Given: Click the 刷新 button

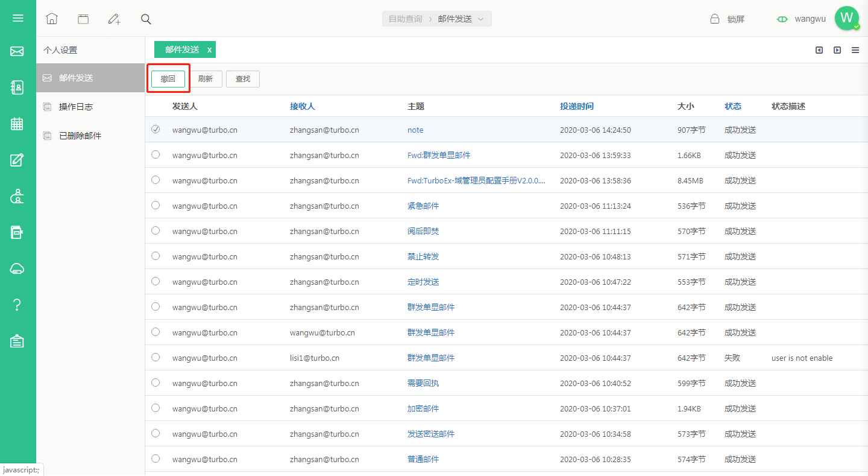Looking at the screenshot, I should [206, 79].
